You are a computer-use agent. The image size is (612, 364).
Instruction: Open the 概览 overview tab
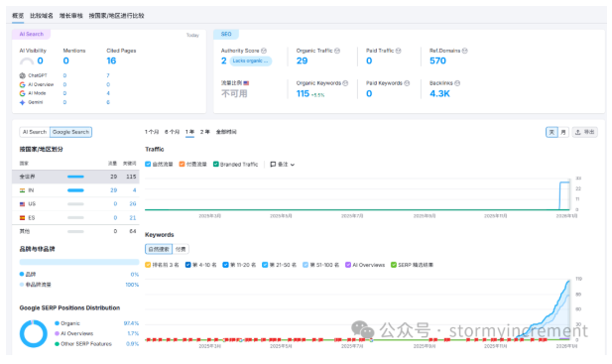[x=18, y=16]
